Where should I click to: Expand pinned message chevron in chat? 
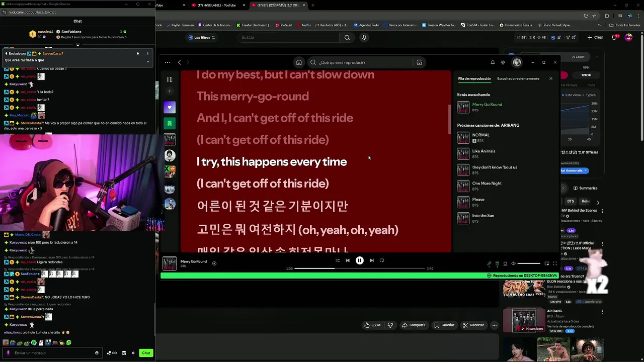click(147, 61)
